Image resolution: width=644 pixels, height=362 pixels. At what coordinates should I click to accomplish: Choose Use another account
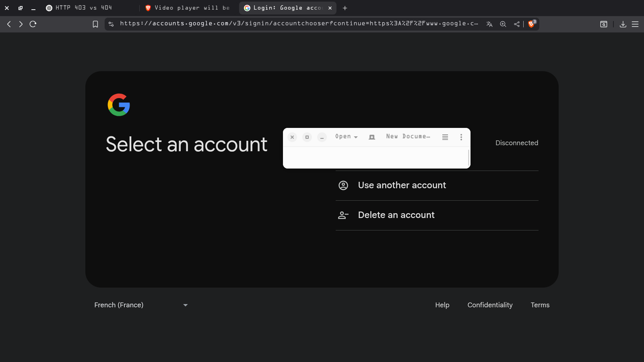point(437,185)
